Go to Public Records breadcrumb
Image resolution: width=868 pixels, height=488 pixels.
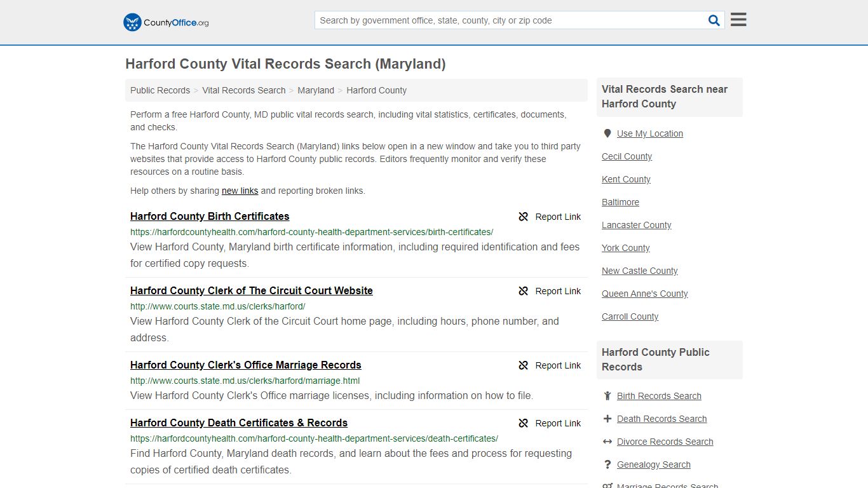coord(160,90)
